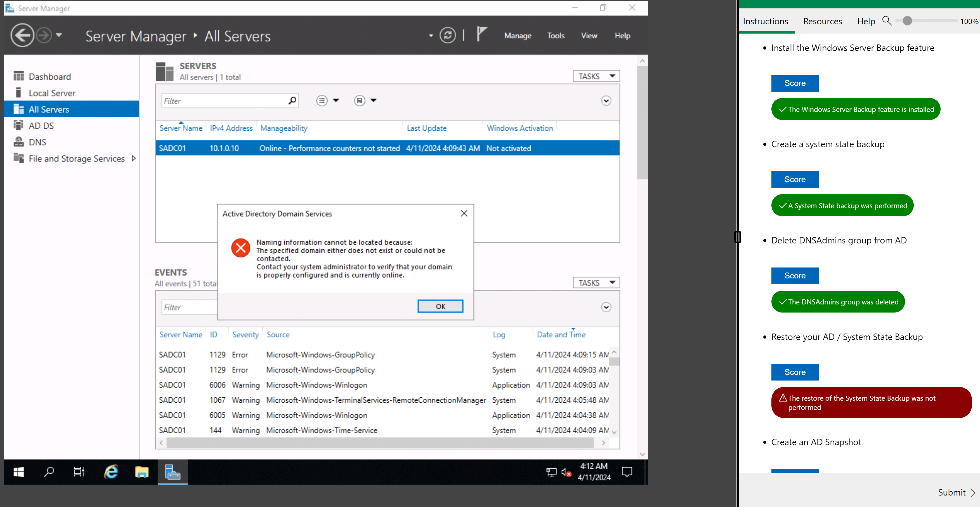Collapse the Servers filter section chevron
The width and height of the screenshot is (980, 507).
(606, 100)
